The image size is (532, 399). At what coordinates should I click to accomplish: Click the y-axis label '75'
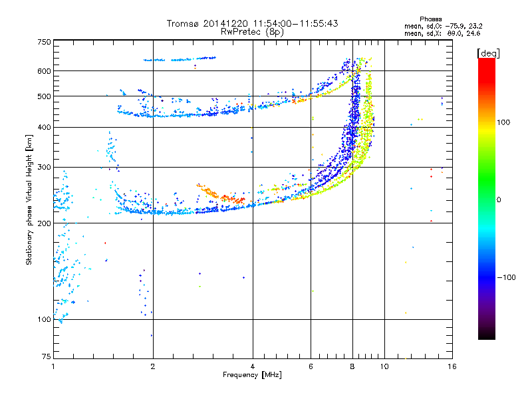tap(47, 356)
